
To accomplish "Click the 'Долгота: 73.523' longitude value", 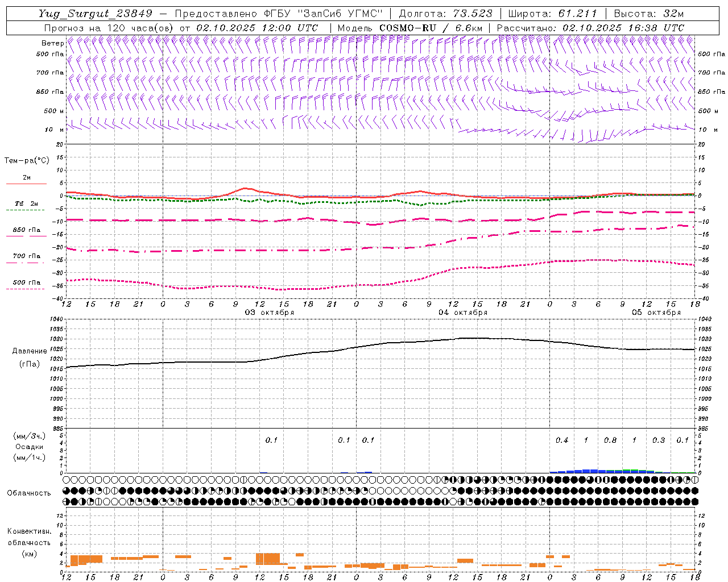I will [x=446, y=14].
